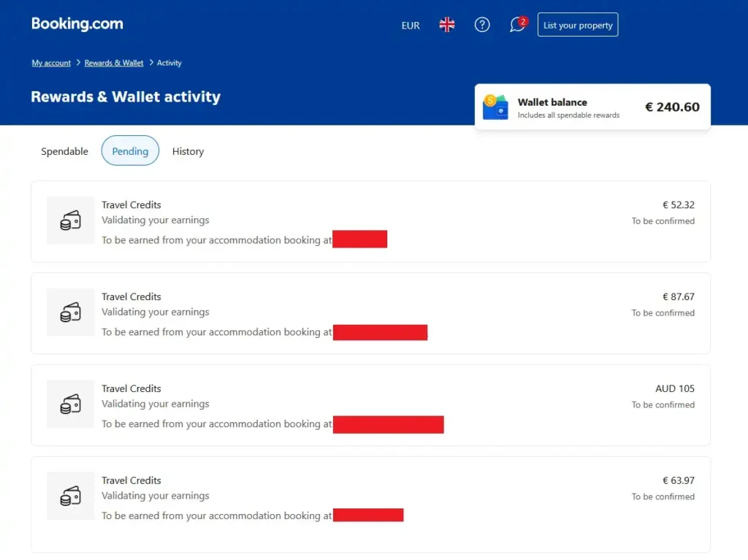Open the Booking.com home logo
This screenshot has height=560, width=748.
[77, 24]
